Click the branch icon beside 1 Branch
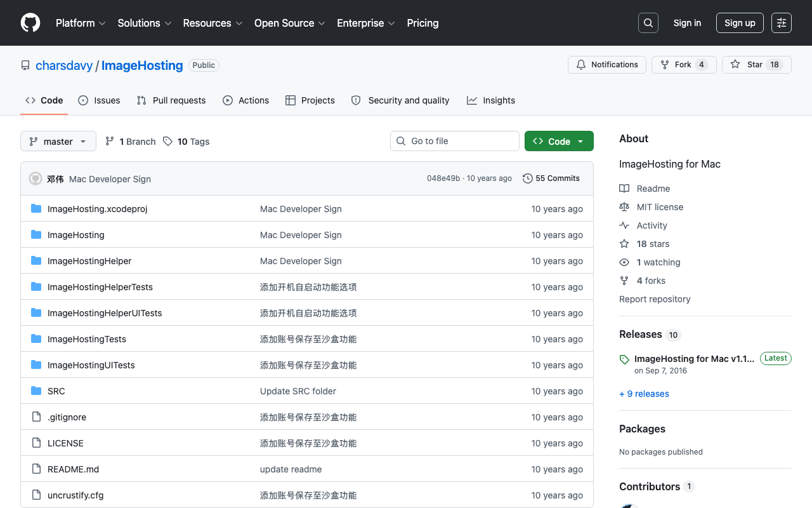The image size is (812, 508). click(x=110, y=141)
